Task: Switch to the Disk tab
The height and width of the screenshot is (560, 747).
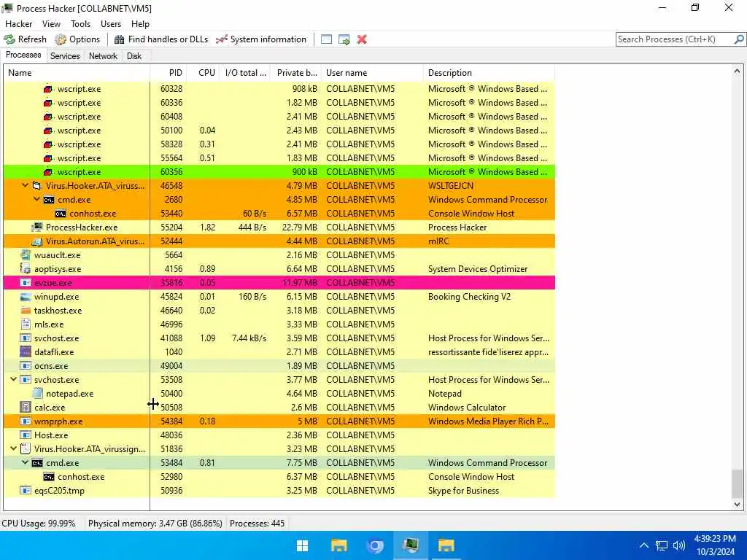Action: 134,56
